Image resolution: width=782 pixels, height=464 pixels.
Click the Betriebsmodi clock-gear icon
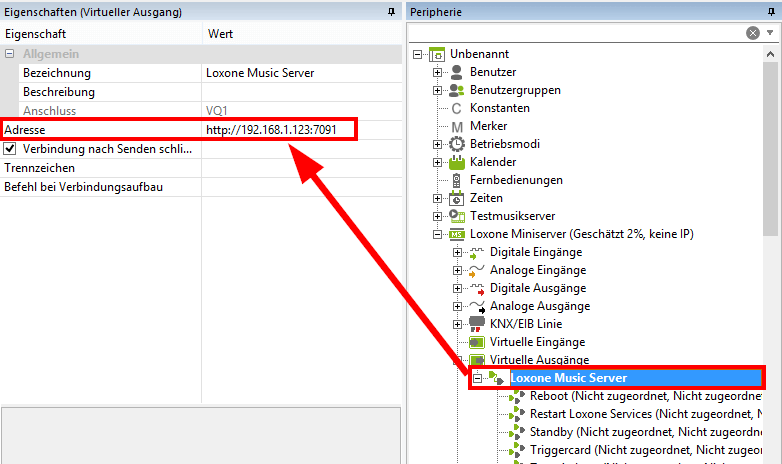click(457, 144)
